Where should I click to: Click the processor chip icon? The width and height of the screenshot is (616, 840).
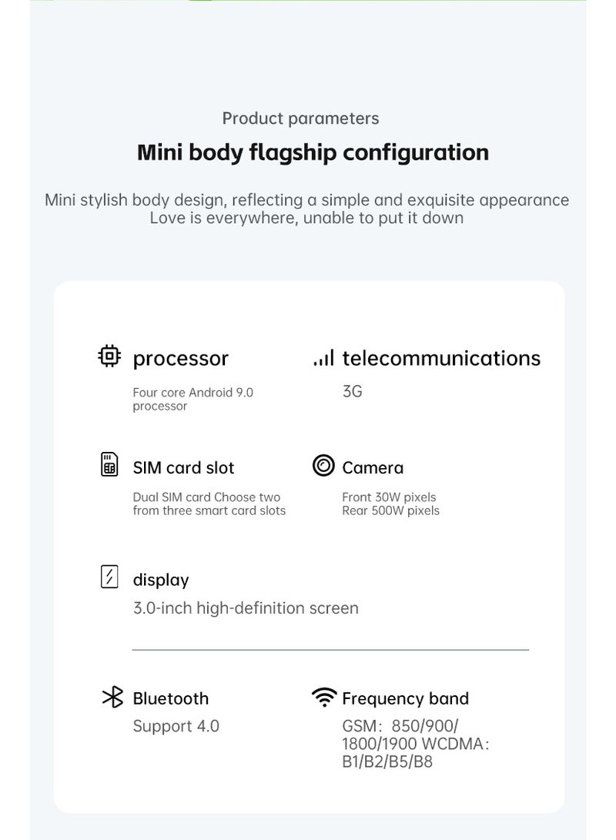point(109,356)
